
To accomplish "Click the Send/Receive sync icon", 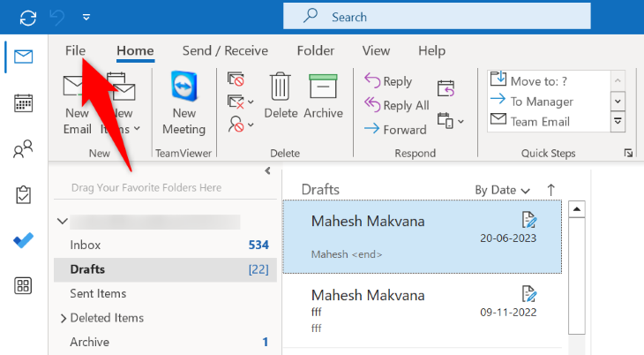I will (28, 17).
